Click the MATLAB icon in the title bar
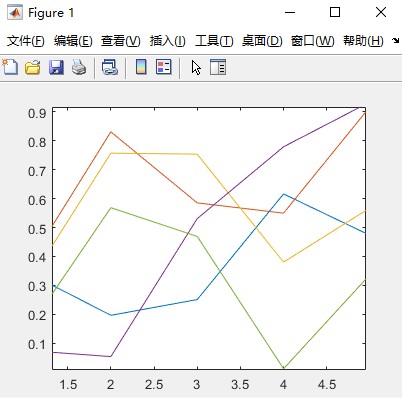 (x=14, y=13)
